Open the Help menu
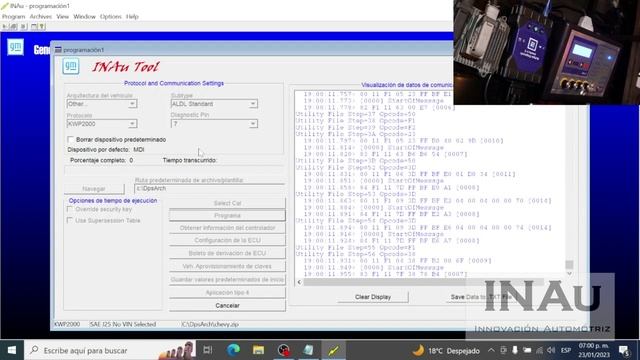This screenshot has width=640, height=360. [132, 17]
